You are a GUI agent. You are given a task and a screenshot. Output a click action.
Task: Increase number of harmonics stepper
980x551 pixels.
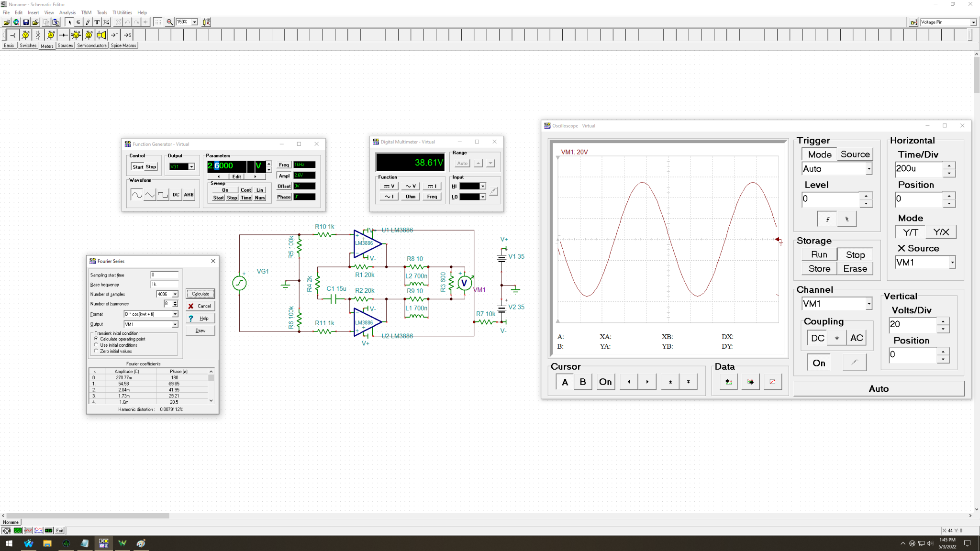[x=175, y=302]
